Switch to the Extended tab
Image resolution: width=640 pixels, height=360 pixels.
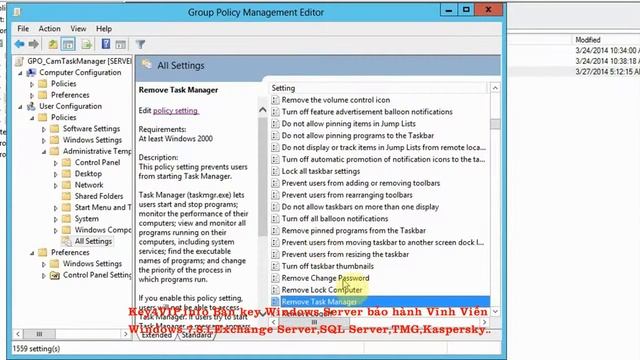157,335
